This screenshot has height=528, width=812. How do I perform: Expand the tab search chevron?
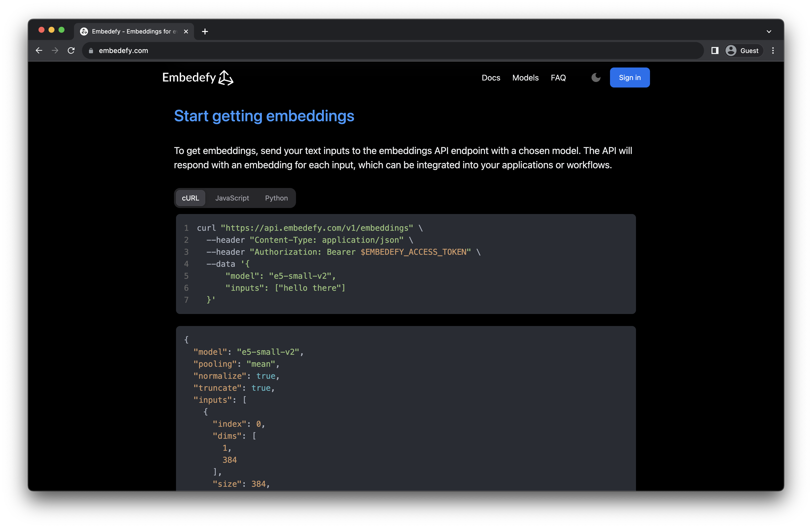tap(769, 31)
